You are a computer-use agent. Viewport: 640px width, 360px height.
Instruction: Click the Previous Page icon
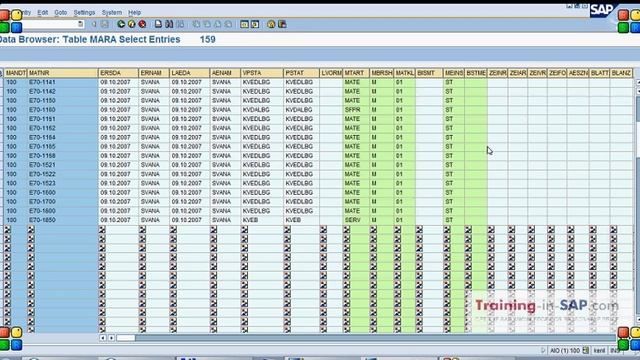coord(207,24)
